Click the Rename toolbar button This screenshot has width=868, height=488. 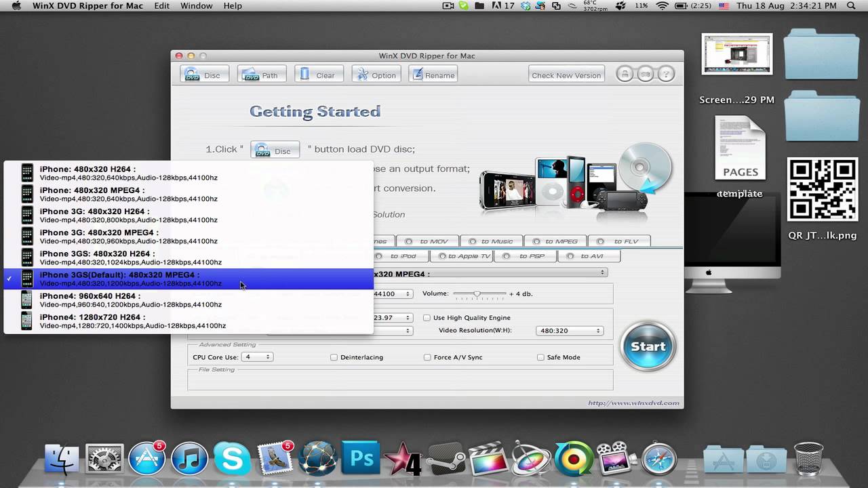pos(433,75)
